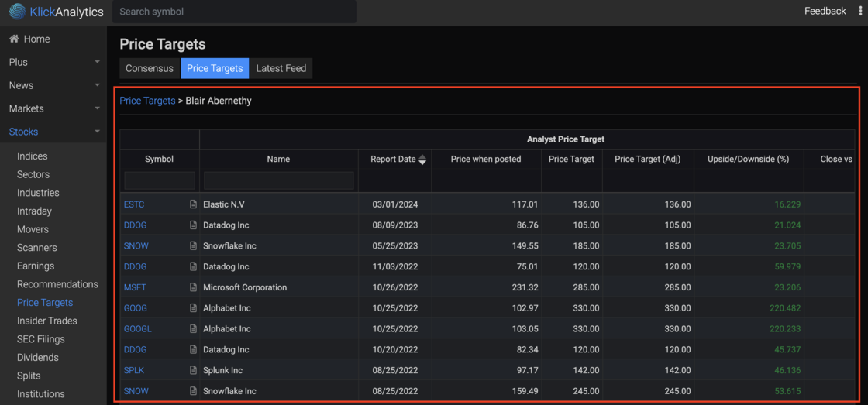Expand the Markets menu arrow
Image resolution: width=868 pixels, height=405 pixels.
(x=98, y=108)
